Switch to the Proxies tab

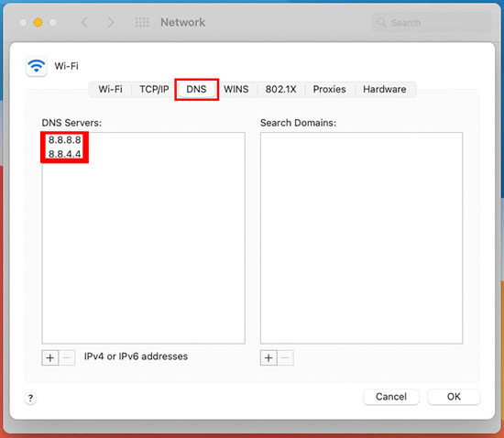[330, 89]
